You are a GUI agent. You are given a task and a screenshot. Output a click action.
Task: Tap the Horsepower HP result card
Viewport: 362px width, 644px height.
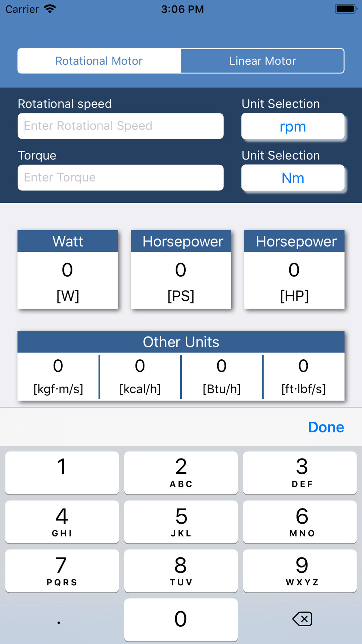(x=294, y=270)
